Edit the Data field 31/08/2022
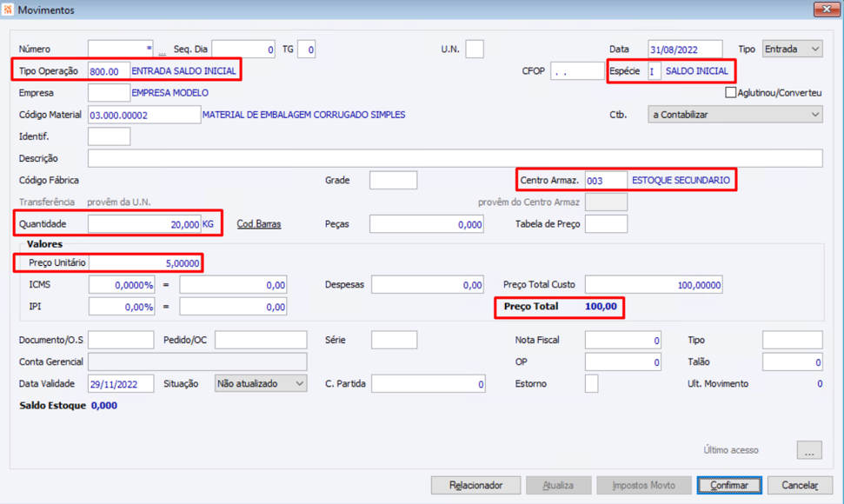 [x=685, y=49]
